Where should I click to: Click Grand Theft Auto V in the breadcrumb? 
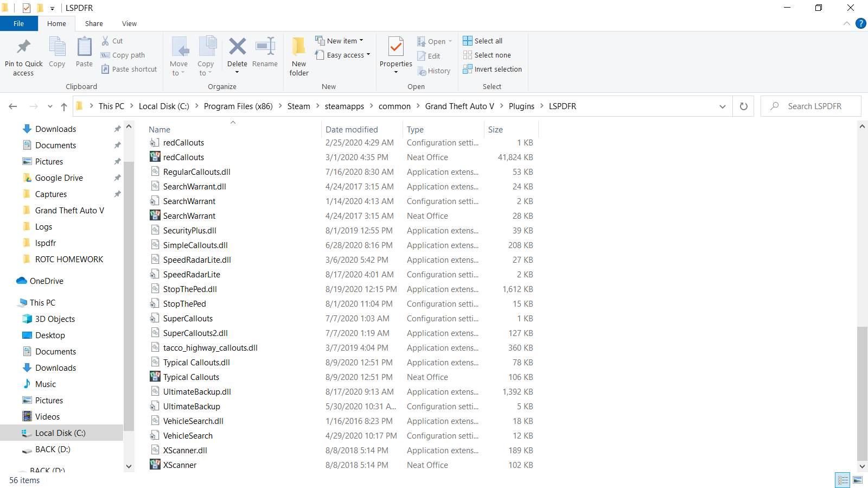coord(459,106)
